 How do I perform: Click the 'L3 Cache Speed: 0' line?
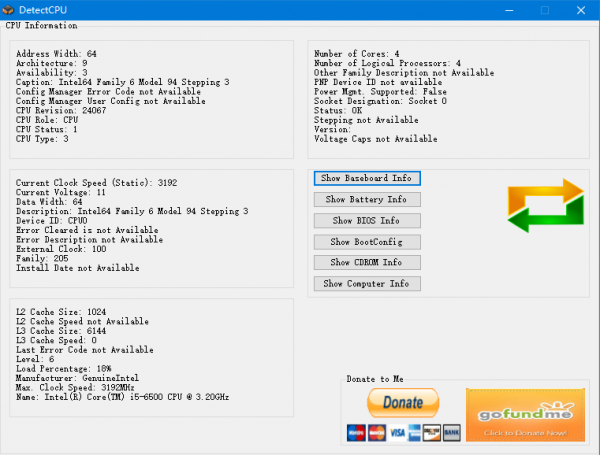pyautogui.click(x=56, y=340)
